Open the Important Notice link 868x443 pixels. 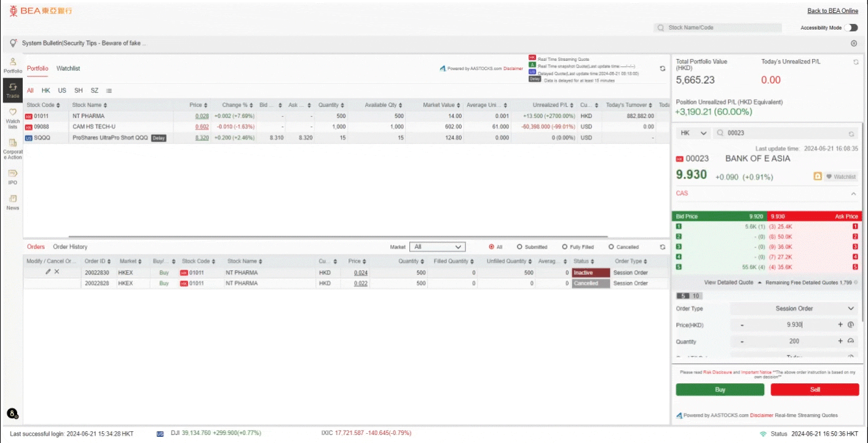point(756,372)
